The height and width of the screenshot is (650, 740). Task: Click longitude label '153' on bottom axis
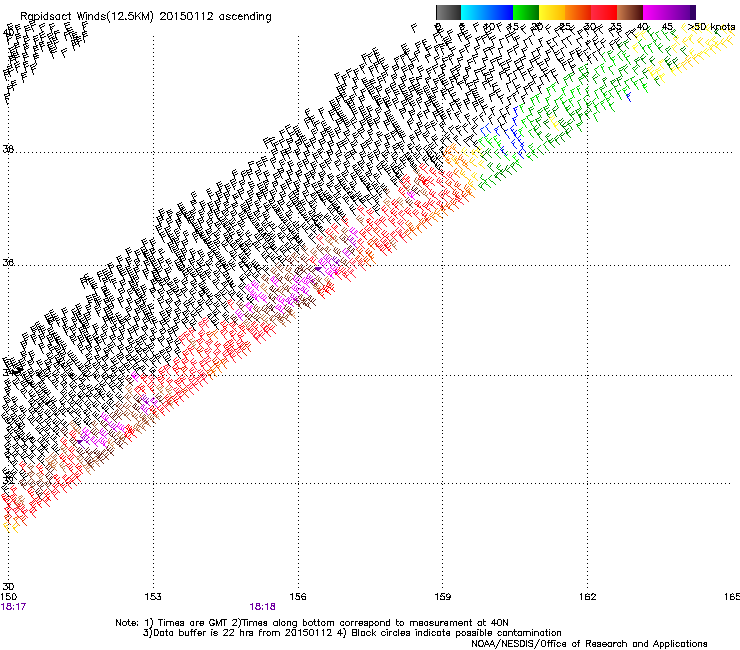(x=153, y=597)
